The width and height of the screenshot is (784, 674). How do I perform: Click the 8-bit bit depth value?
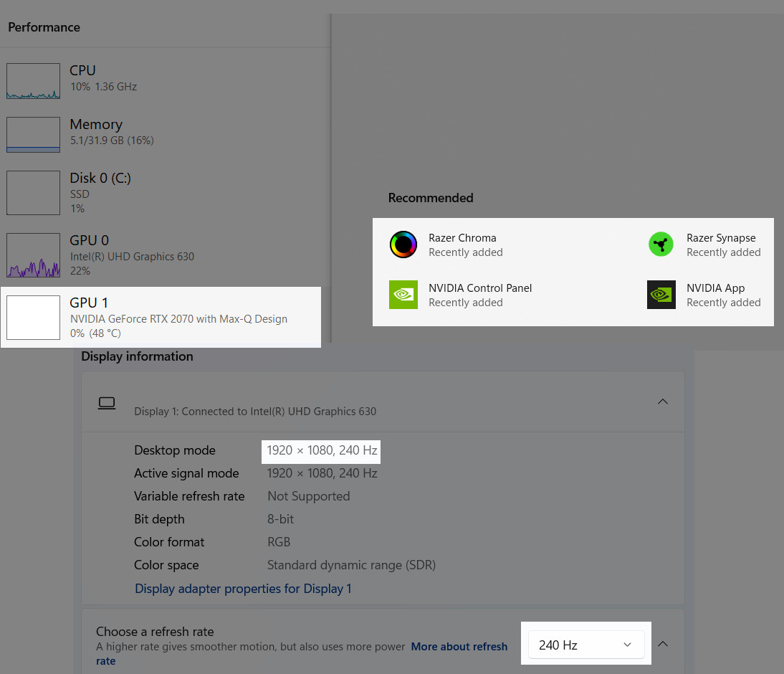click(x=280, y=519)
